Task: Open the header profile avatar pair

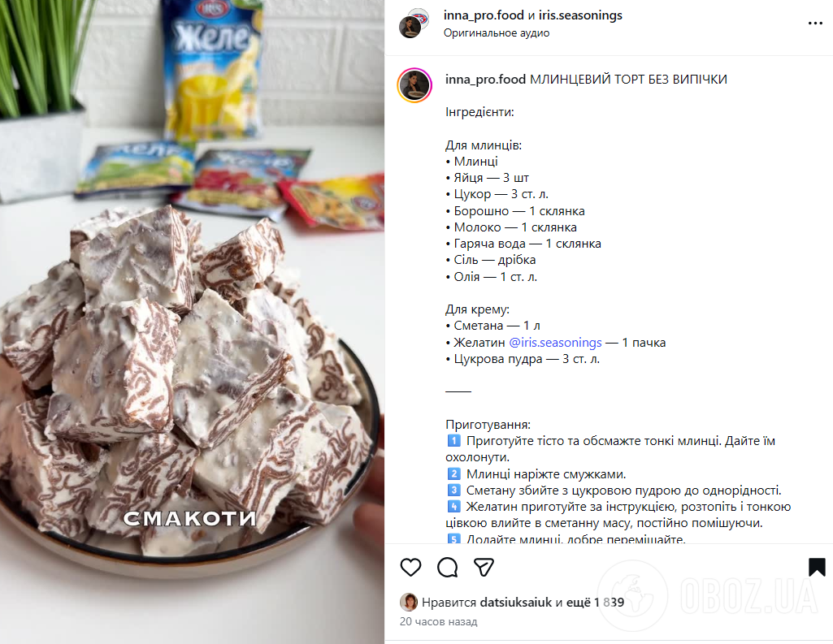Action: pyautogui.click(x=414, y=24)
